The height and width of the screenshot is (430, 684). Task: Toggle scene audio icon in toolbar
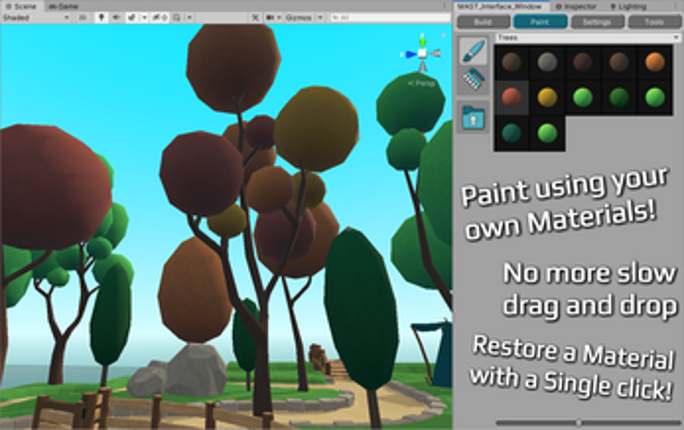point(116,17)
